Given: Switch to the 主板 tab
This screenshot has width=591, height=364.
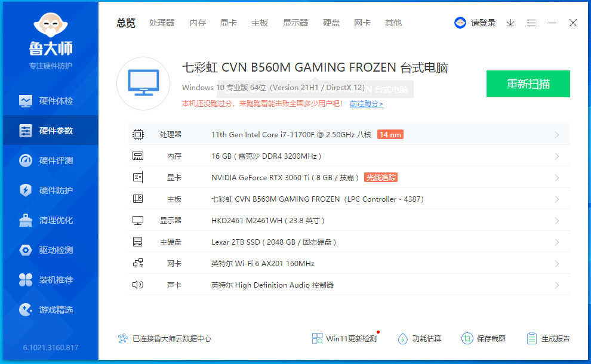Looking at the screenshot, I should (260, 23).
